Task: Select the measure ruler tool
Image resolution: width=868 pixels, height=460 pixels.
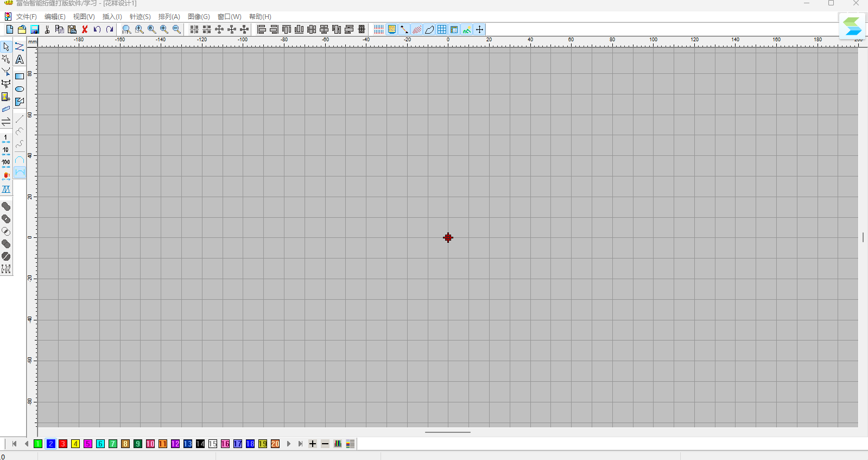Action: 6,109
